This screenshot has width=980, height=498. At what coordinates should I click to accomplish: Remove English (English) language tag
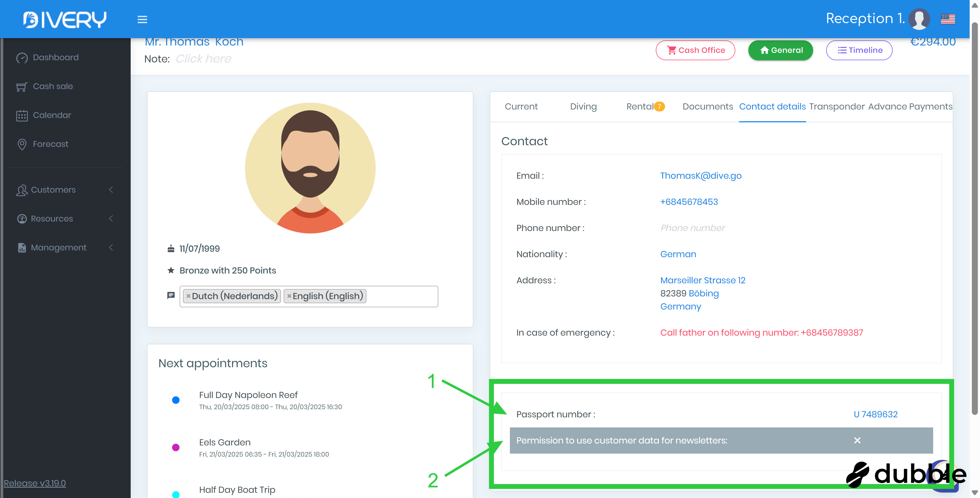click(x=289, y=296)
